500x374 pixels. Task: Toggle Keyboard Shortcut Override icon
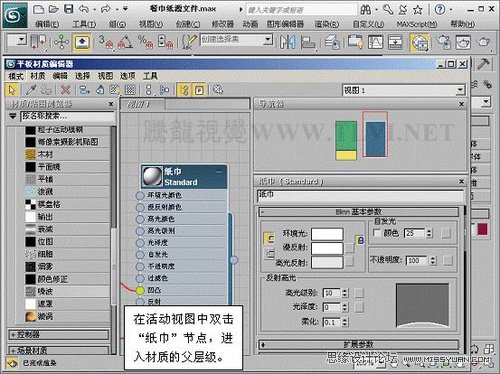pyautogui.click(x=82, y=42)
